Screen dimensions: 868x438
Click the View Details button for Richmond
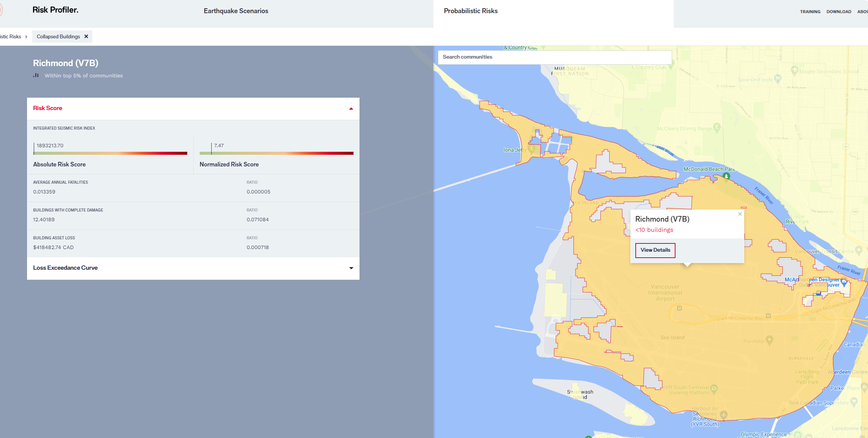(655, 250)
